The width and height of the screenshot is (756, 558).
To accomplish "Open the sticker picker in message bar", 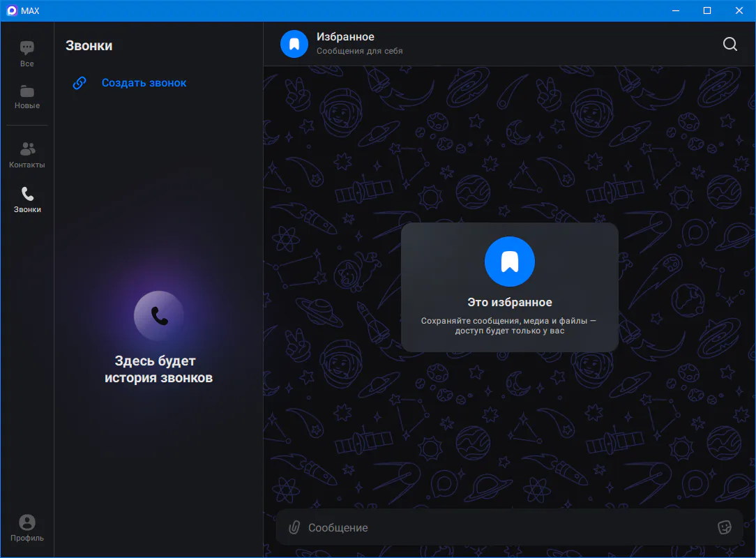I will click(x=724, y=527).
